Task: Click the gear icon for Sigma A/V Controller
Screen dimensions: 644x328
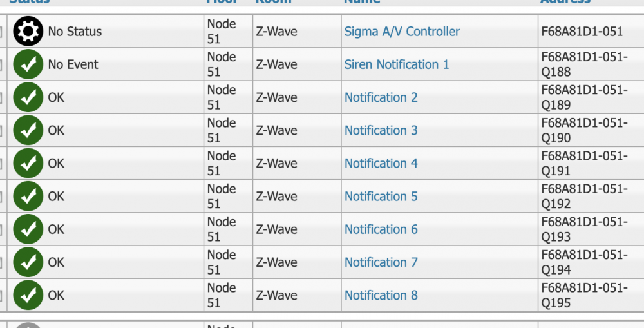Action: tap(28, 32)
